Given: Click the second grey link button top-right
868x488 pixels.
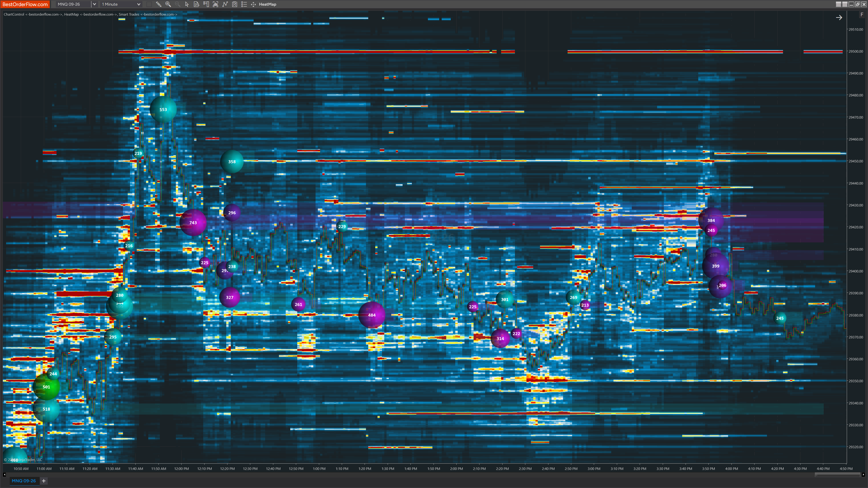Looking at the screenshot, I should (x=845, y=4).
